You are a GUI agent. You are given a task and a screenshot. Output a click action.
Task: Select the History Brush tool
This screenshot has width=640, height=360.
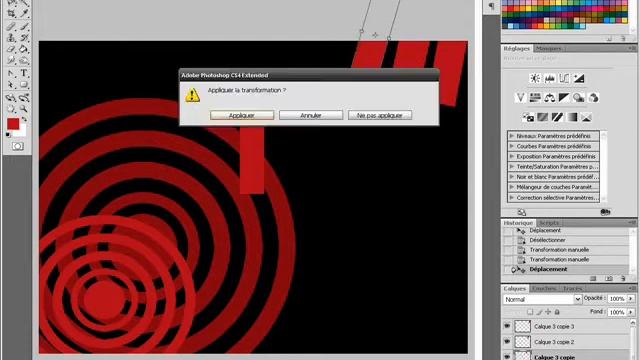point(24,38)
